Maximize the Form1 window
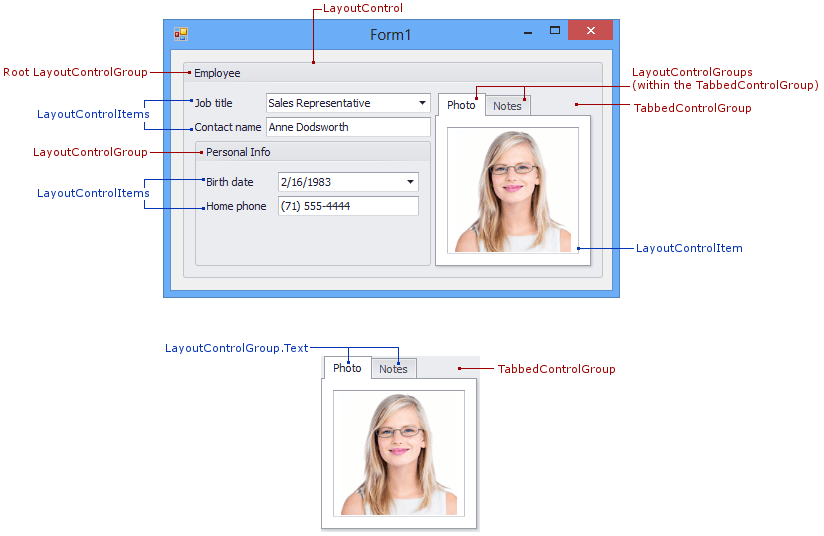Image resolution: width=824 pixels, height=536 pixels. (555, 30)
